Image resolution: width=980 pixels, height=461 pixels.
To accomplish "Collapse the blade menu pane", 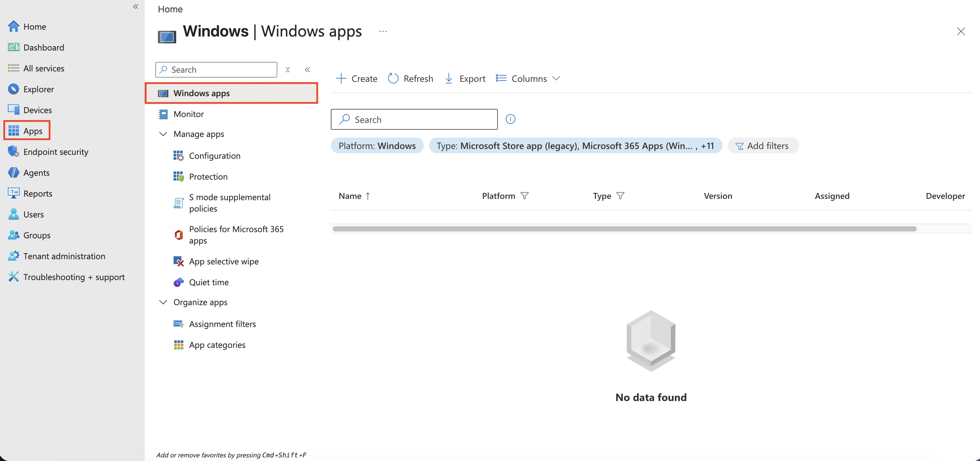I will coord(307,70).
